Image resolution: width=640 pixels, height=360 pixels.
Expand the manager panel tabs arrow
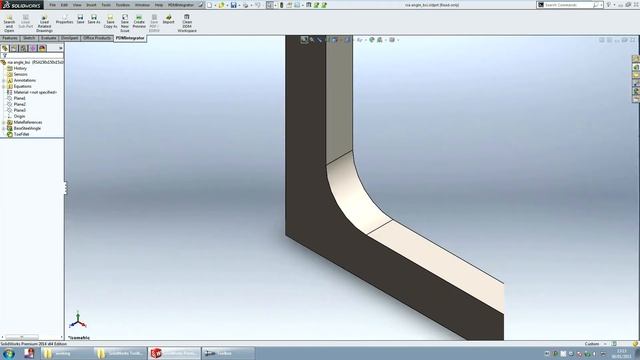[61, 48]
